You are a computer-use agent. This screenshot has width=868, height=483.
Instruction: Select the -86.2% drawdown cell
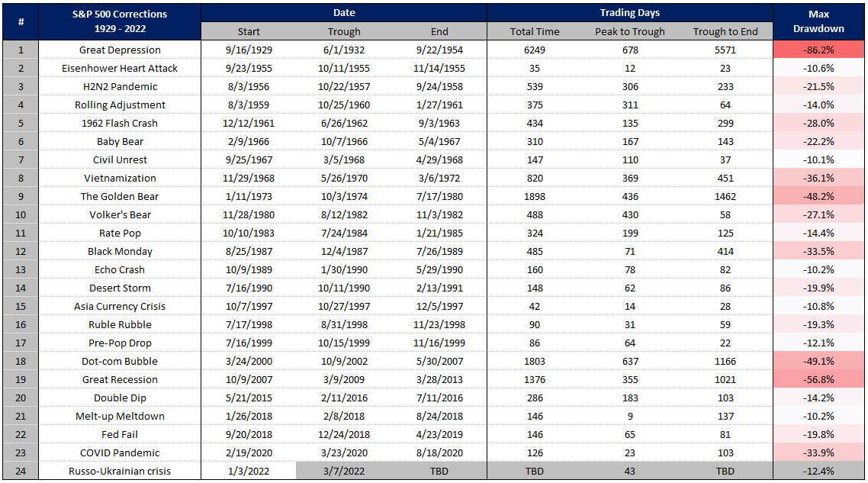tap(818, 50)
